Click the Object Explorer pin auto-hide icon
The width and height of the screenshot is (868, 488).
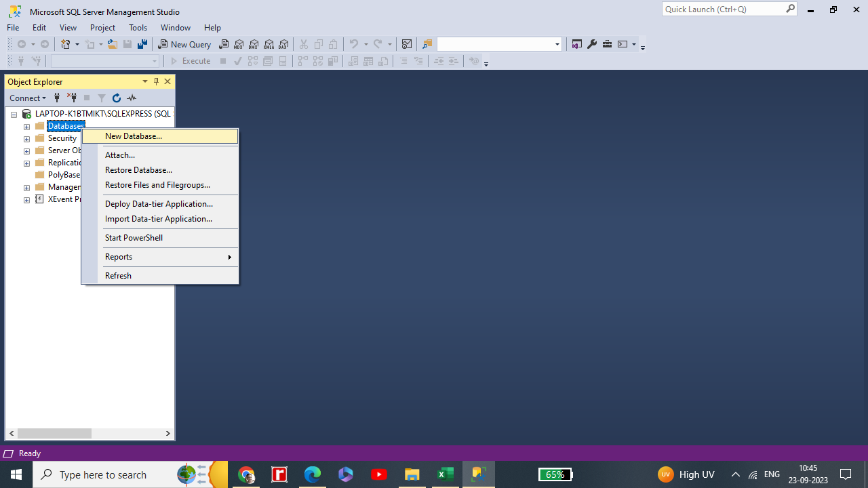click(x=156, y=81)
